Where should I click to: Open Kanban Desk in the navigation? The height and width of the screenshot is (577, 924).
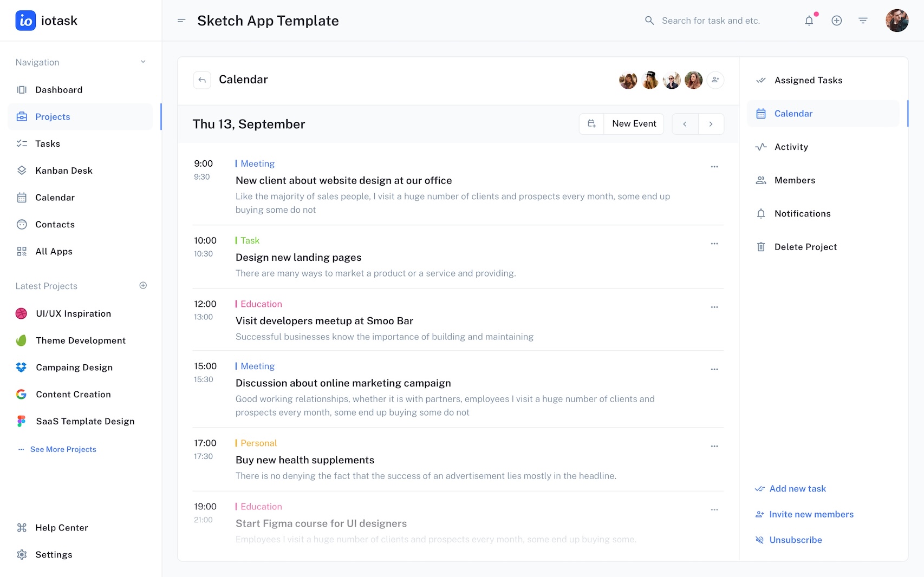64,171
